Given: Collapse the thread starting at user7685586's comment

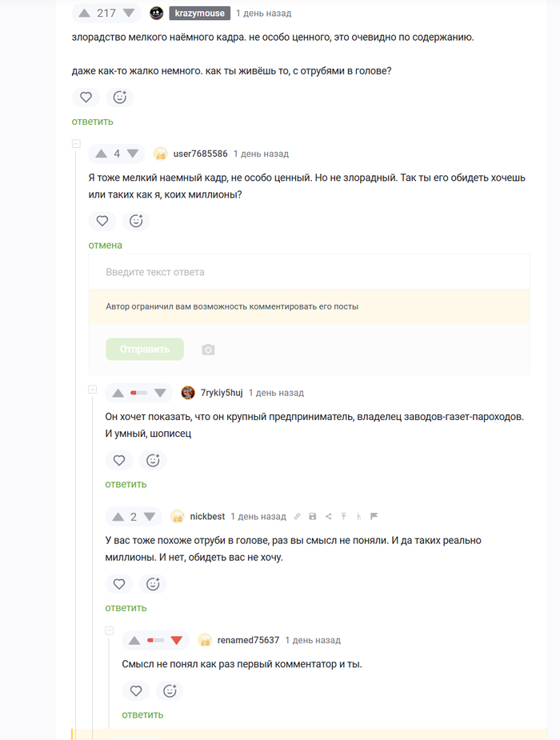Looking at the screenshot, I should coord(76,144).
